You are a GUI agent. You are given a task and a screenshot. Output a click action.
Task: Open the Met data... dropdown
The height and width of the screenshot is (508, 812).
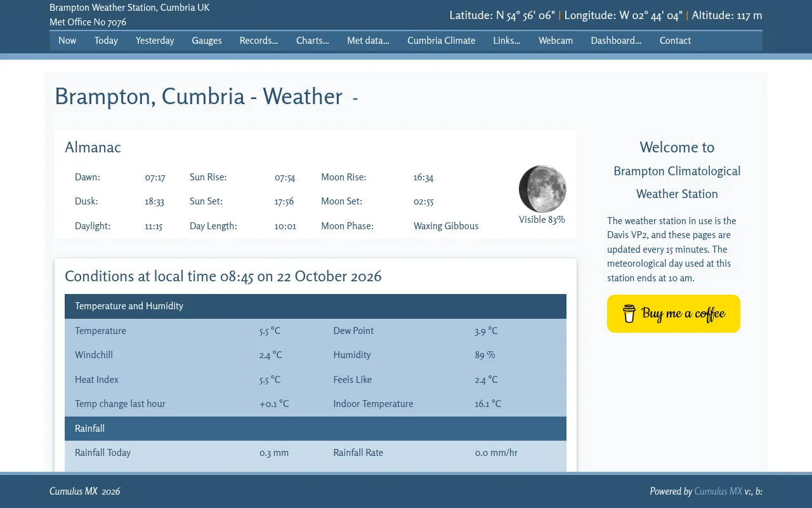coord(368,41)
